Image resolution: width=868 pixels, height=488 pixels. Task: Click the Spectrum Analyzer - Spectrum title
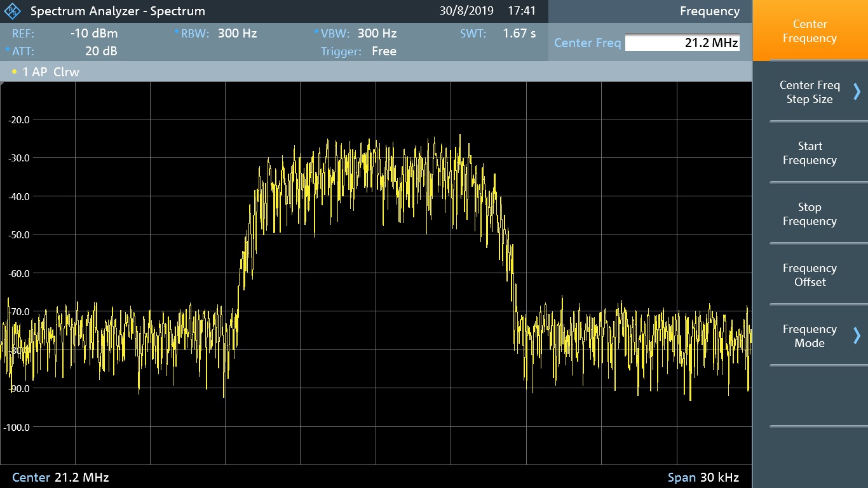[118, 11]
